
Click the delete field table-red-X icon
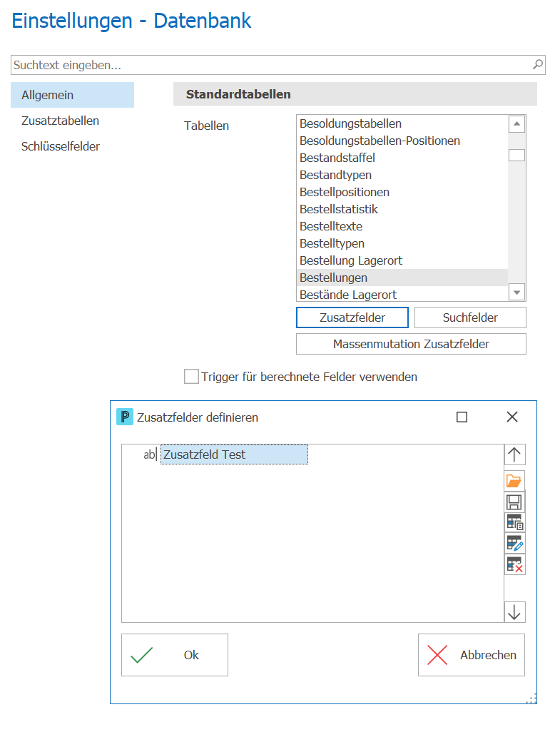point(514,564)
